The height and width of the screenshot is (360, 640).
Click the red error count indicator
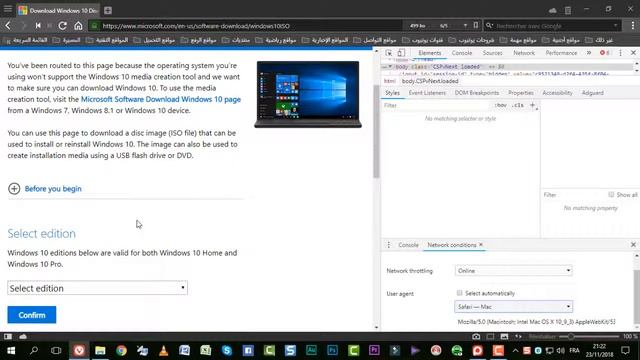point(604,53)
